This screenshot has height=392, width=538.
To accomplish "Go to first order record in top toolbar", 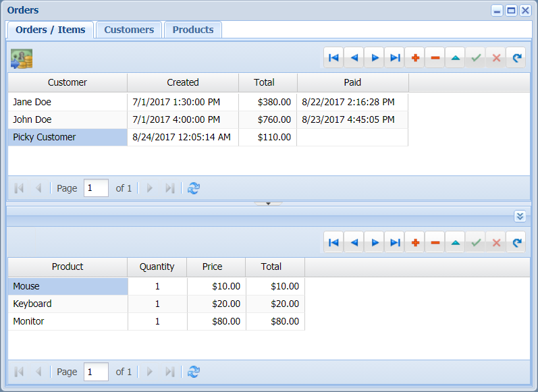I will pos(333,58).
